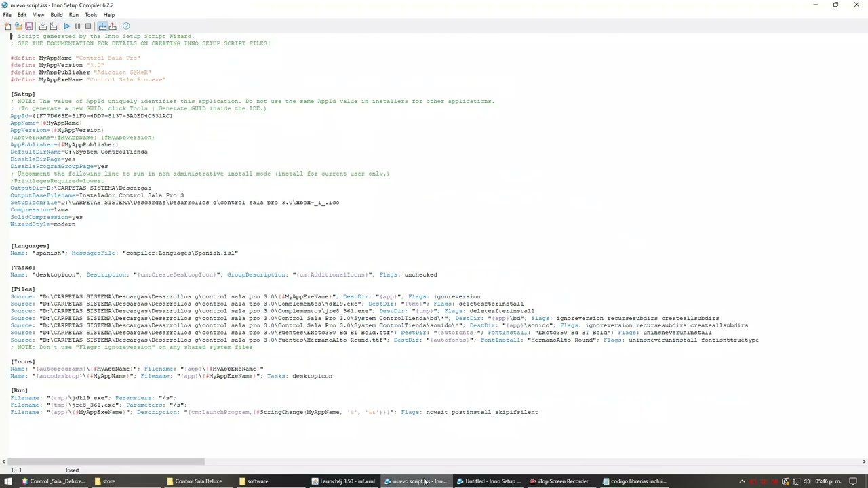Screen dimensions: 868x488
Task: Click the '#define MyAppVersion' line
Action: (x=58, y=65)
